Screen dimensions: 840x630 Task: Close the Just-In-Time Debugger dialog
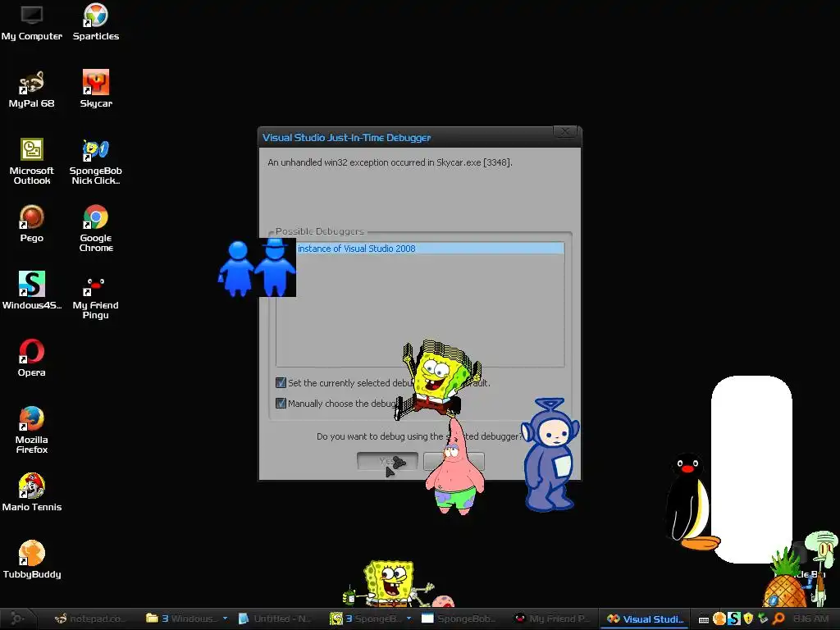[565, 131]
